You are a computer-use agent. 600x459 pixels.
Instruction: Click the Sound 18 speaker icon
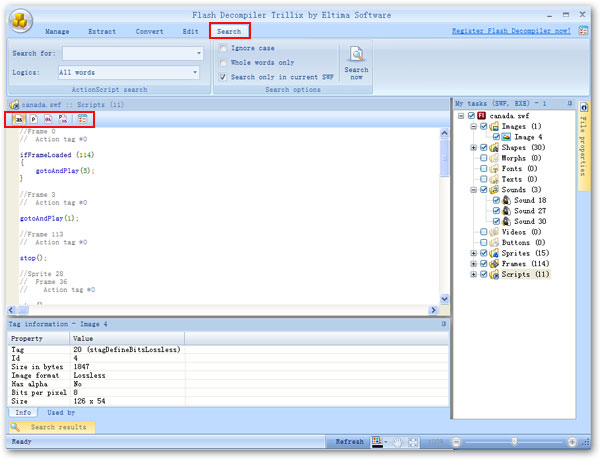pos(506,200)
